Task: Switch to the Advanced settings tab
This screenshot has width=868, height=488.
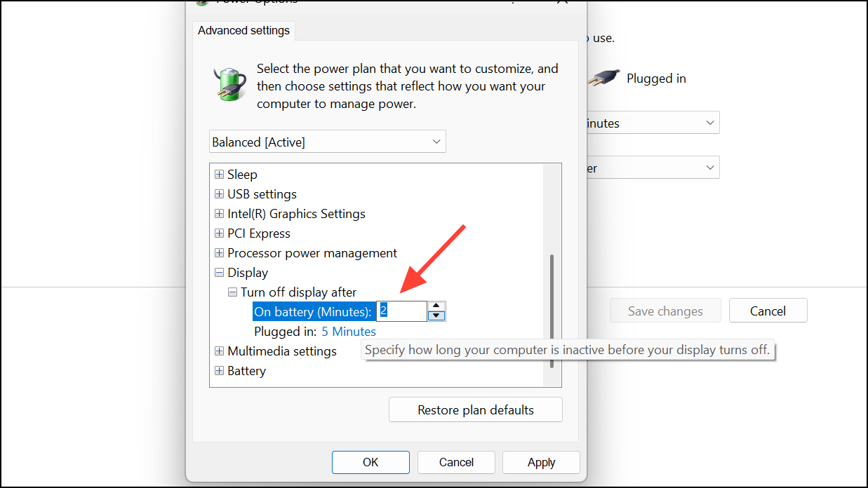Action: (243, 30)
